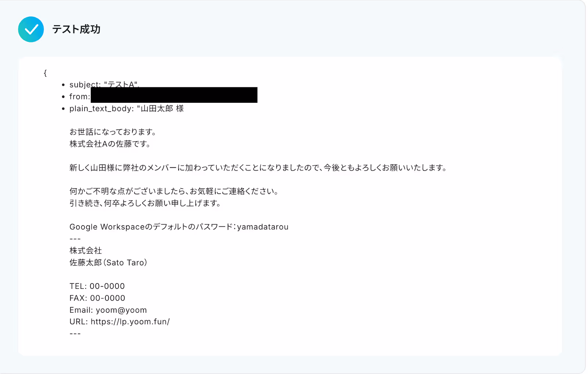Click the line お世話になっております。
Image resolution: width=588 pixels, height=374 pixels.
tap(113, 132)
